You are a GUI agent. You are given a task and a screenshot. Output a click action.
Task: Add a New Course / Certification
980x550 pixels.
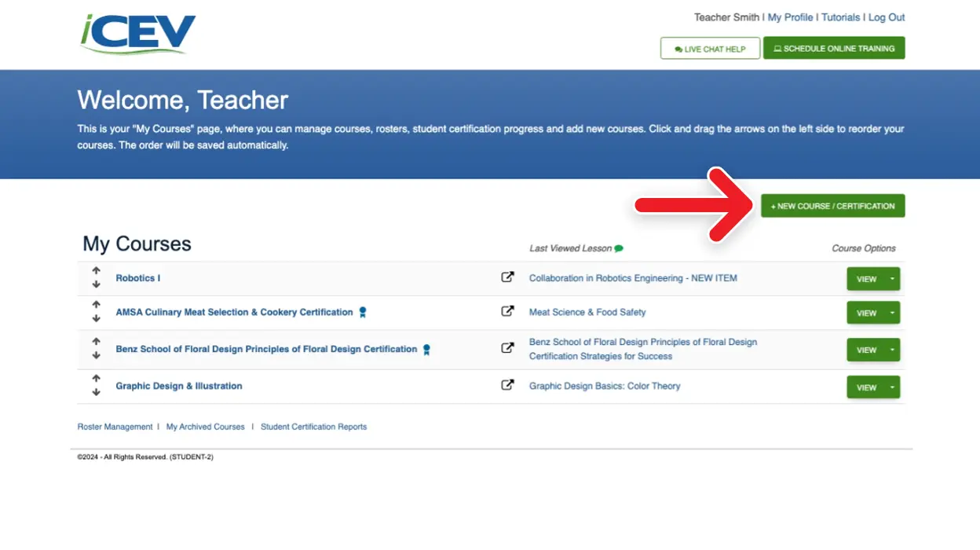[x=832, y=206]
